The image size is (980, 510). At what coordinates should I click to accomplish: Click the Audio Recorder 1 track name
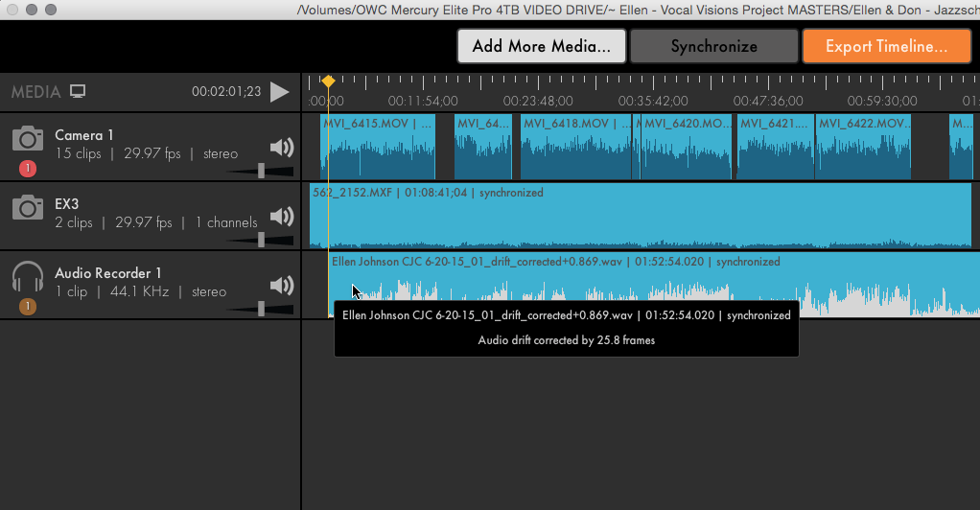[108, 273]
